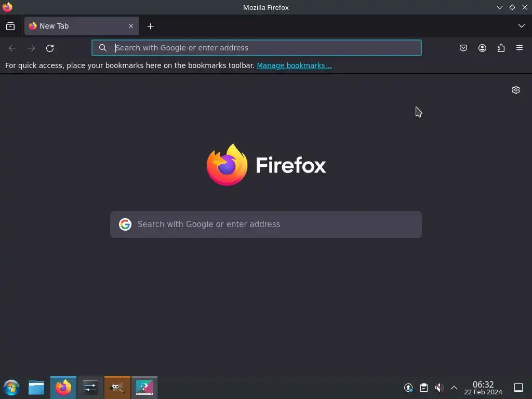This screenshot has width=532, height=399.
Task: Go forward with the forward arrow
Action: (31, 48)
